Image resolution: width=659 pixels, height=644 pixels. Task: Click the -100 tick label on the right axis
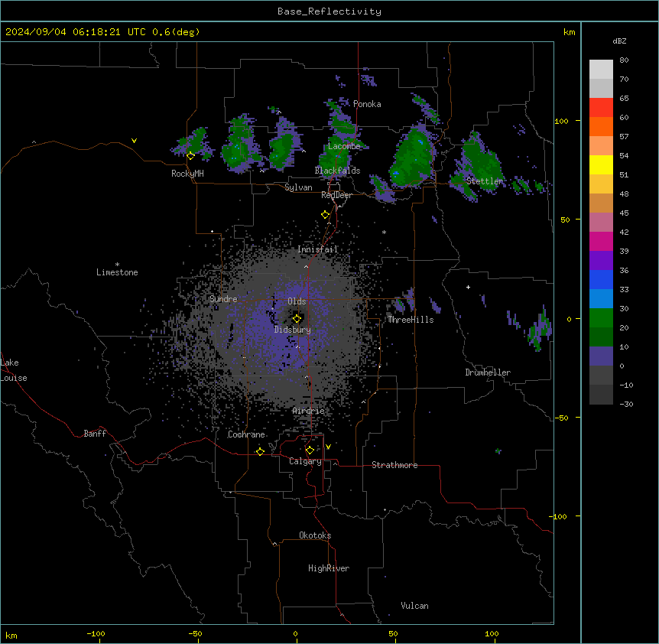[559, 516]
